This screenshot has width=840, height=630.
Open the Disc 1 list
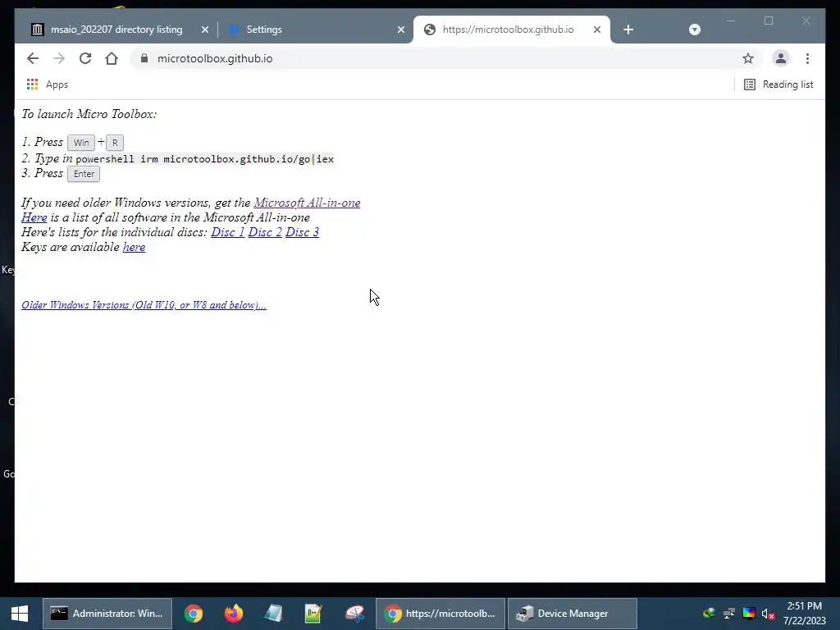228,232
